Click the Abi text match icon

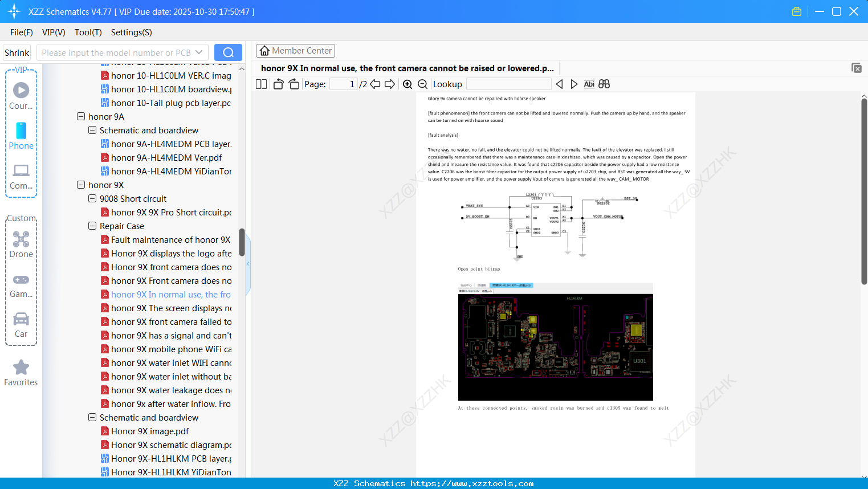(x=589, y=84)
